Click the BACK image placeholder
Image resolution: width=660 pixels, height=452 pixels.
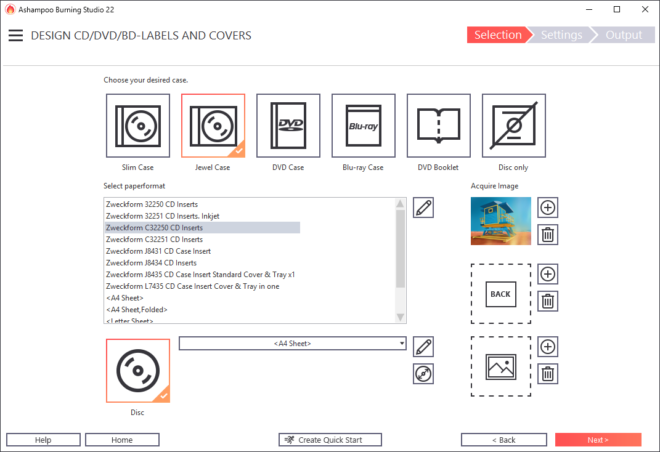pyautogui.click(x=501, y=294)
